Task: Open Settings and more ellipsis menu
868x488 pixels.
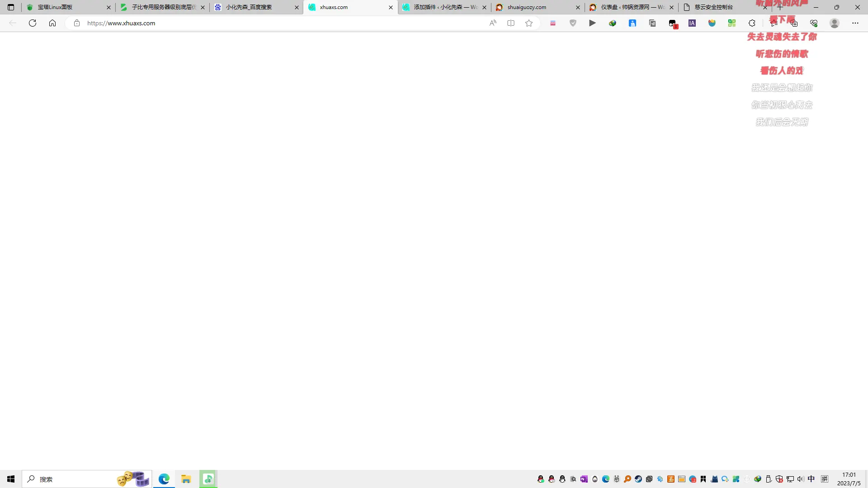Action: 855,23
